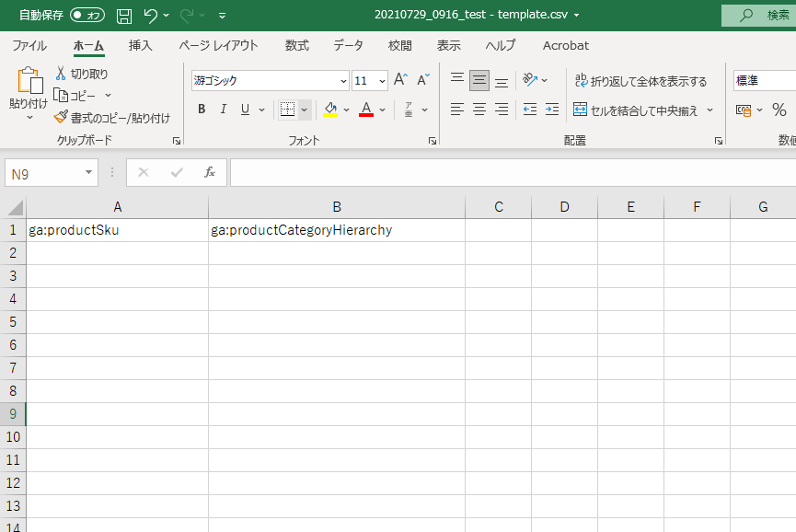The image size is (796, 532).
Task: Click the Percent Style icon
Action: tap(779, 110)
